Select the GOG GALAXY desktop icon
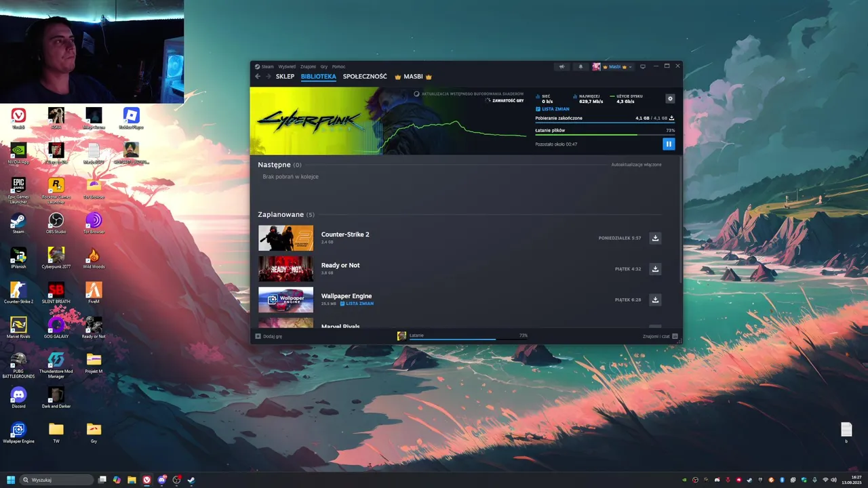Image resolution: width=868 pixels, height=488 pixels. point(56,327)
